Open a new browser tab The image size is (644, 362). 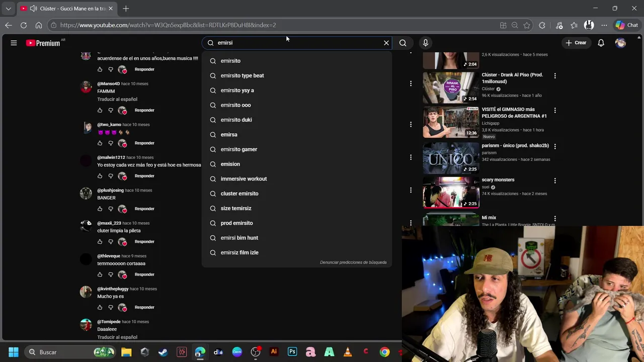click(126, 9)
